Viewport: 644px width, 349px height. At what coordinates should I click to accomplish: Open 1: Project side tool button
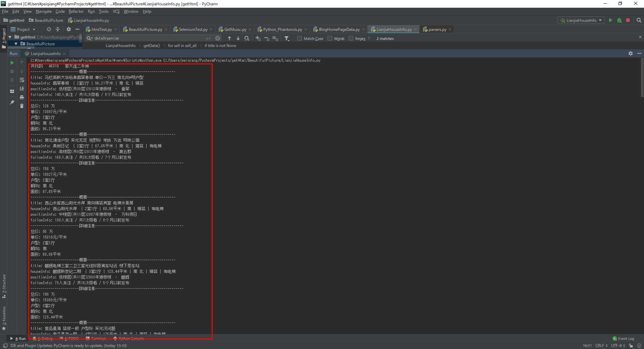4,38
